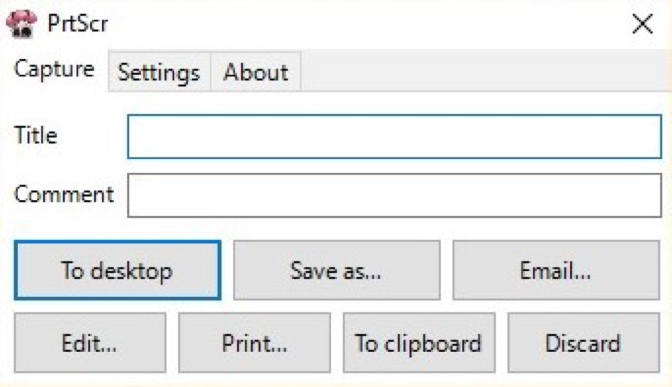
Task: Click the PrtScr title bar text
Action: coord(78,23)
